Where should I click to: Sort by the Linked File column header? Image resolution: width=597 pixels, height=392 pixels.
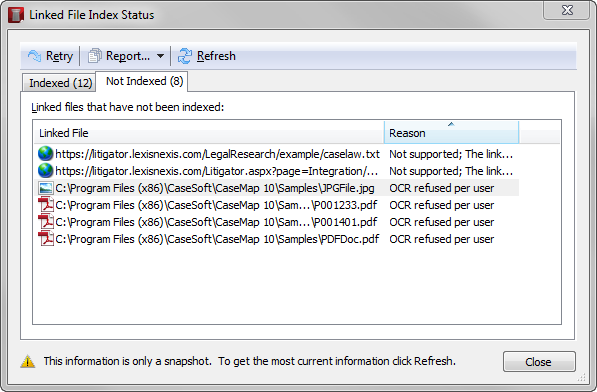pos(209,132)
